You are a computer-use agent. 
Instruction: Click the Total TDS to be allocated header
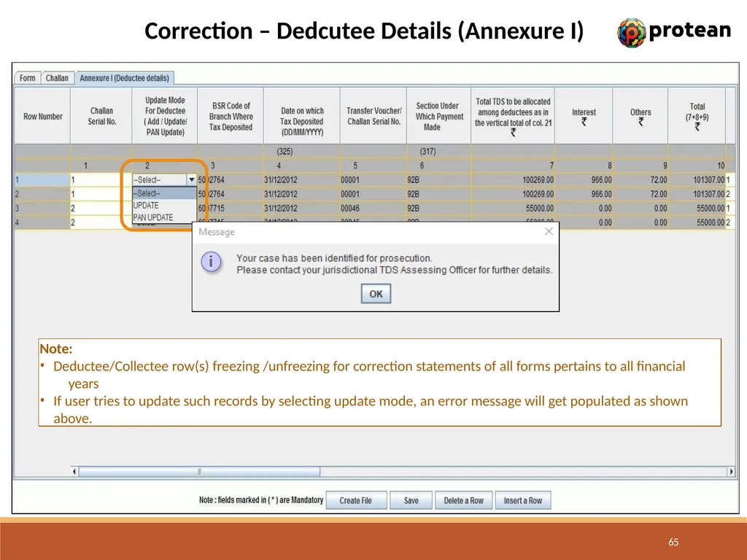coord(513,116)
